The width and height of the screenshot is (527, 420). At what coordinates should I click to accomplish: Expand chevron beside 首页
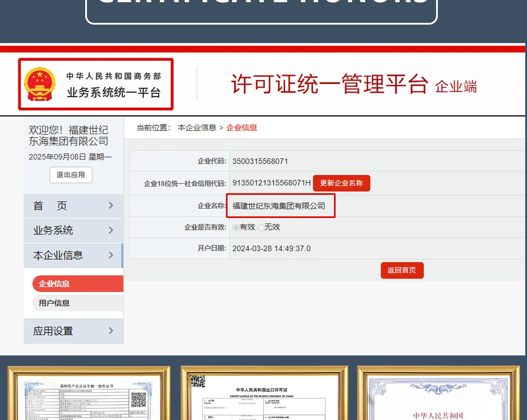(x=111, y=205)
